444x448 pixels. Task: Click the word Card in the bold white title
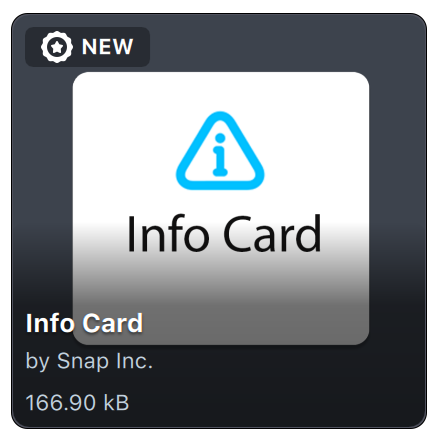(113, 323)
